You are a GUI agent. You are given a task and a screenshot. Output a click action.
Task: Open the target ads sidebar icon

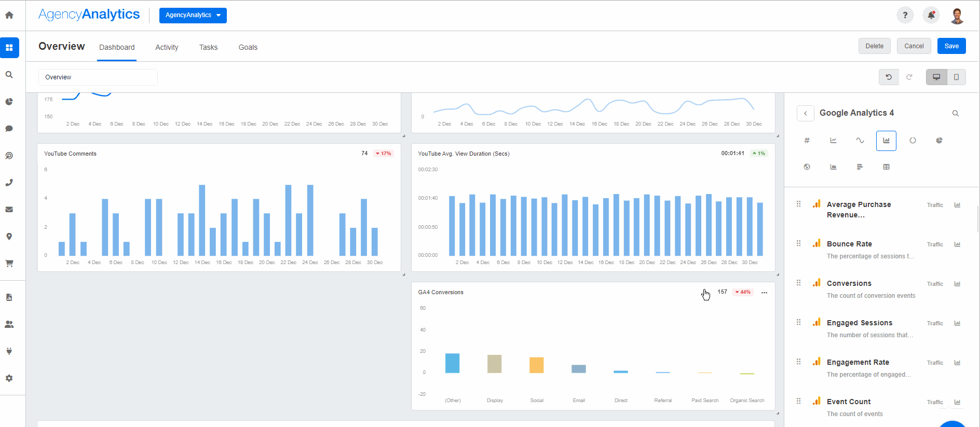(9, 156)
